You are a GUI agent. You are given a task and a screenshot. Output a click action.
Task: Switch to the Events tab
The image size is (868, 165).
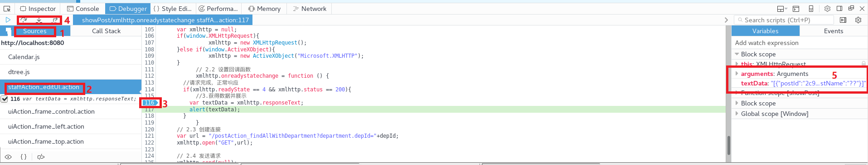pyautogui.click(x=834, y=31)
